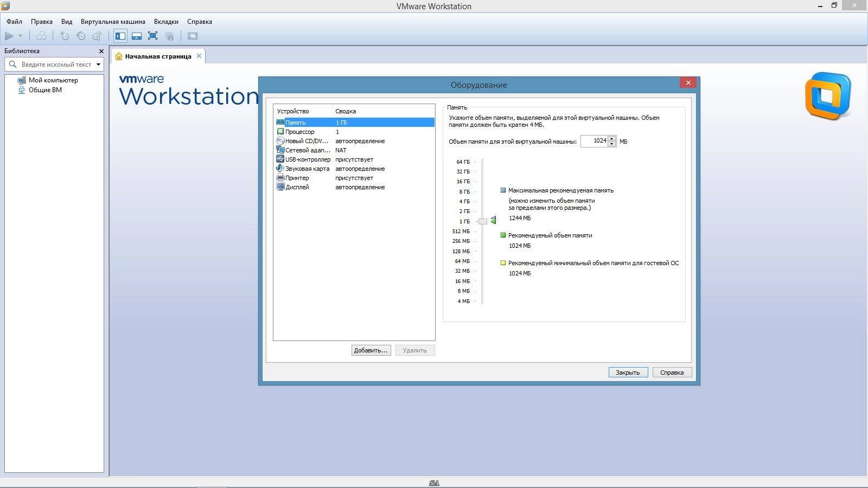
Task: Click the VMware app icon in title bar
Action: pos(5,6)
